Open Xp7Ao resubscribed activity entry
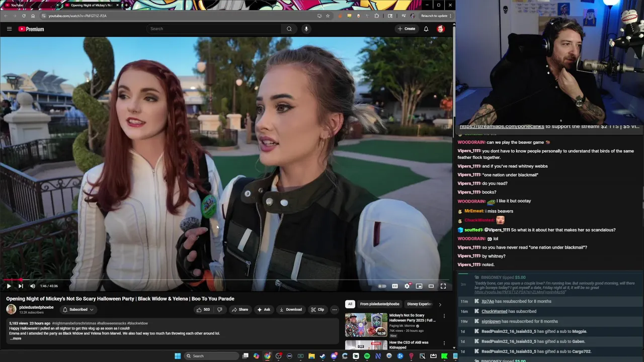Screen dimensions: 644x362 tap(548, 301)
